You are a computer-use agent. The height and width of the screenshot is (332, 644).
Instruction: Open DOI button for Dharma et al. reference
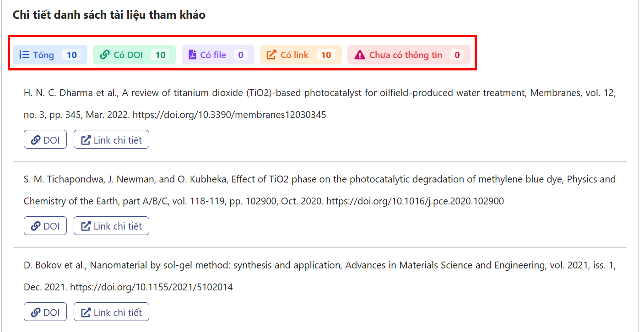point(45,140)
